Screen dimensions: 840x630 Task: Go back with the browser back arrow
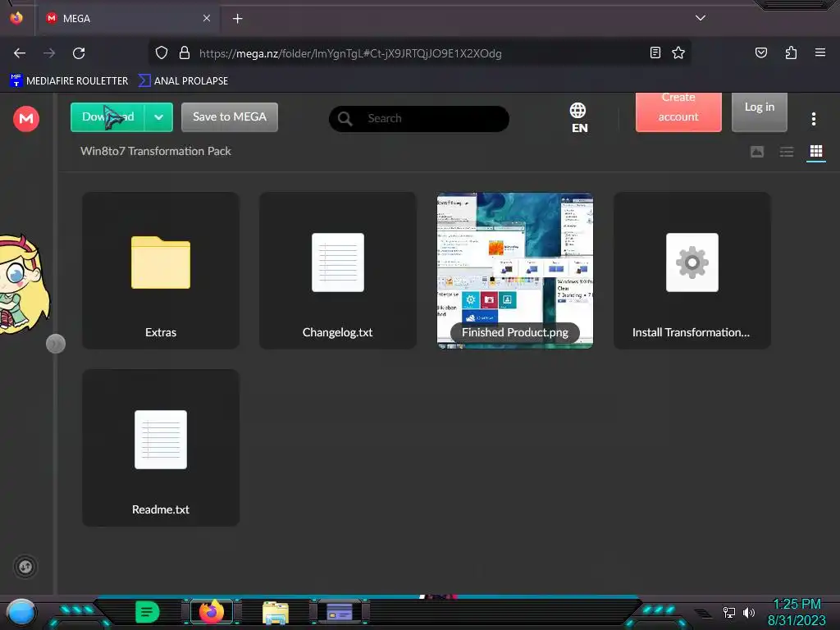[x=20, y=53]
